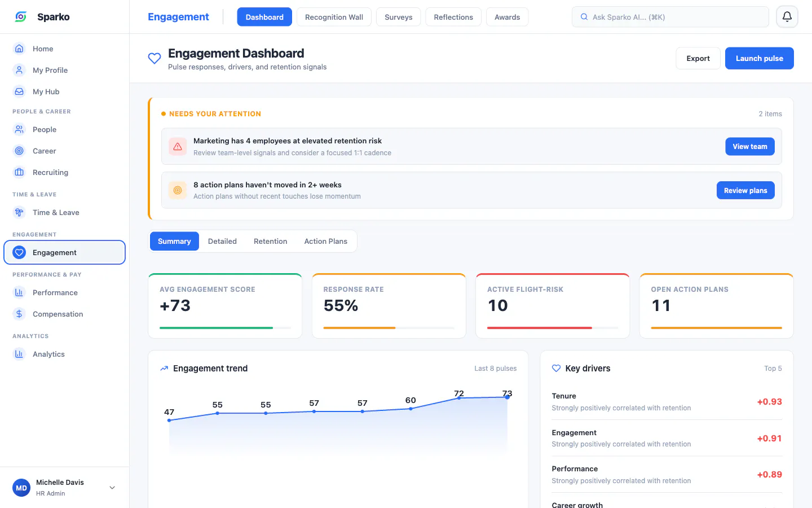Launch a pulse survey
The height and width of the screenshot is (508, 812).
click(x=760, y=58)
